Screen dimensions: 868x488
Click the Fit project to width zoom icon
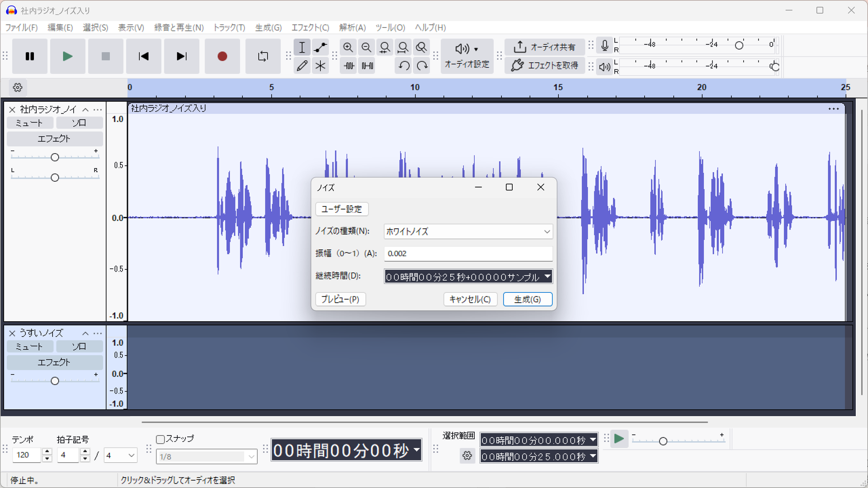(x=403, y=47)
